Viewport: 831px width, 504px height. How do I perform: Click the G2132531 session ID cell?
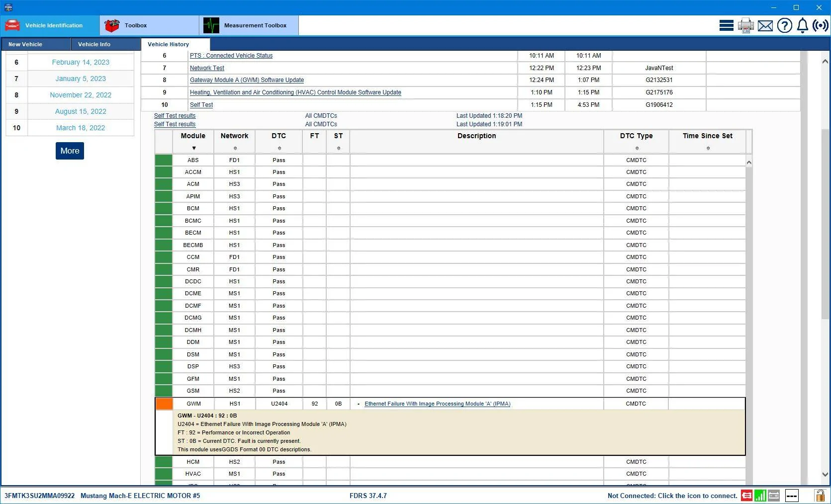point(659,80)
